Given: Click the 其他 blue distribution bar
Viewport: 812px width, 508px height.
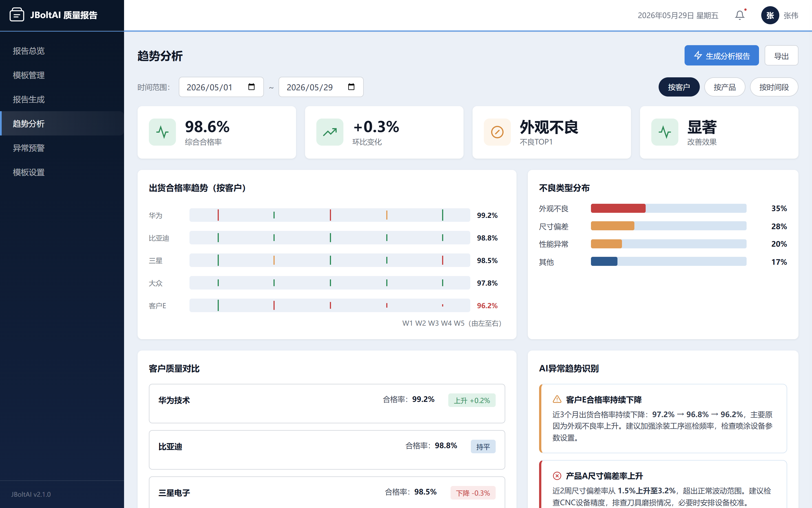Looking at the screenshot, I should pos(604,261).
